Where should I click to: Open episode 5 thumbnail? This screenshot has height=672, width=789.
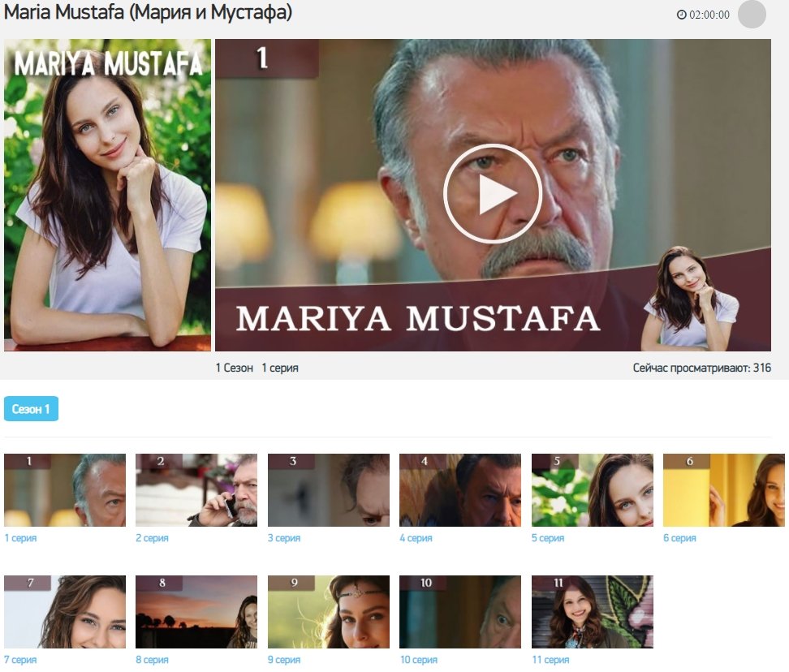(x=593, y=490)
